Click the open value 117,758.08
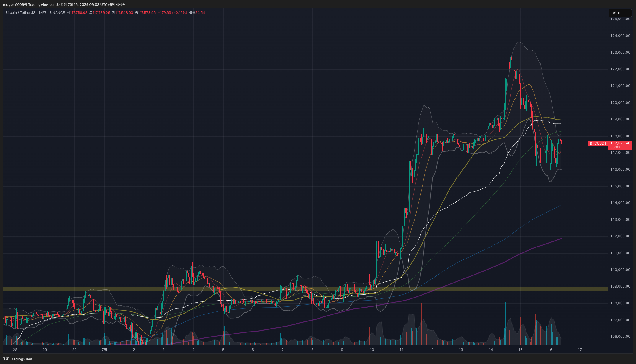Screen dimensions: 636x364 79,13
